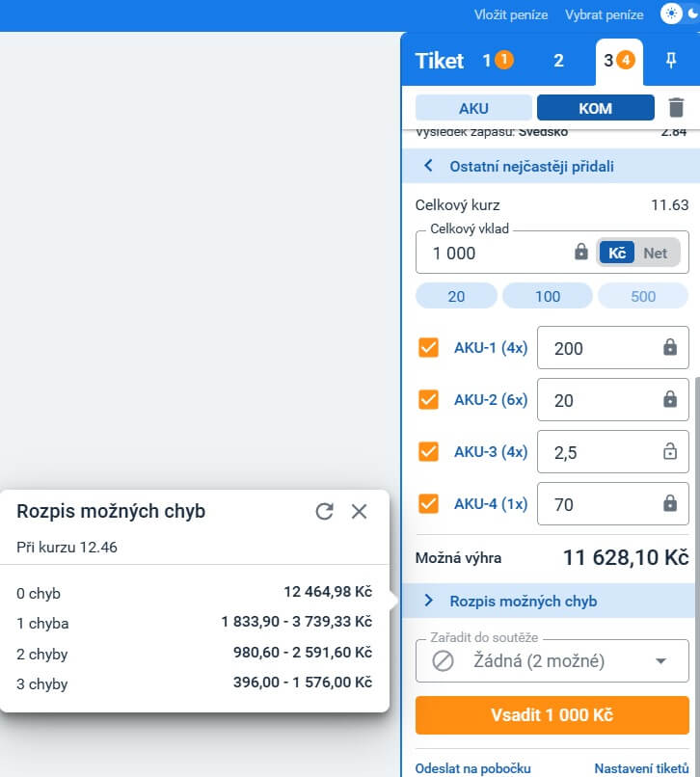Screen dimensions: 700x777
Task: Click AKU-1 stake input with 200
Action: pos(613,347)
